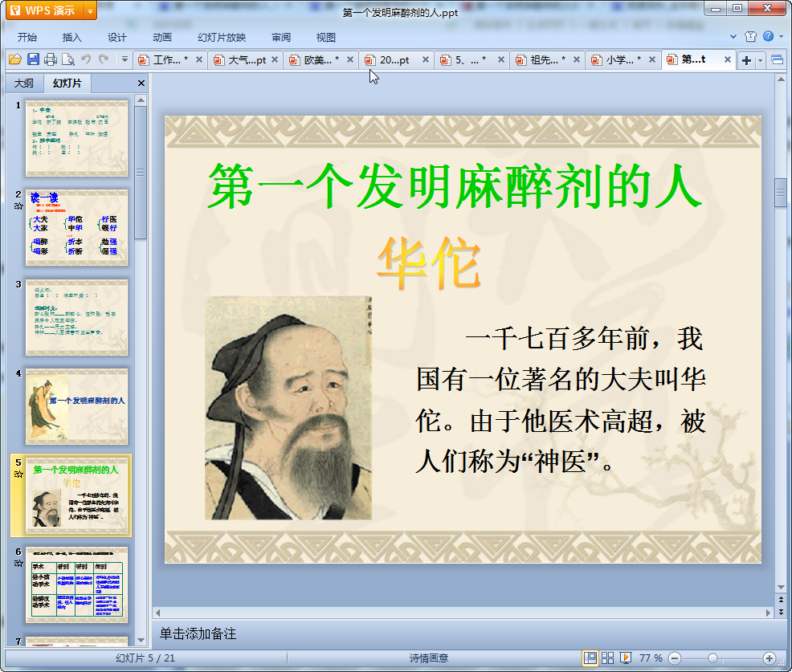Click animation star icon beside slide 2

18,206
